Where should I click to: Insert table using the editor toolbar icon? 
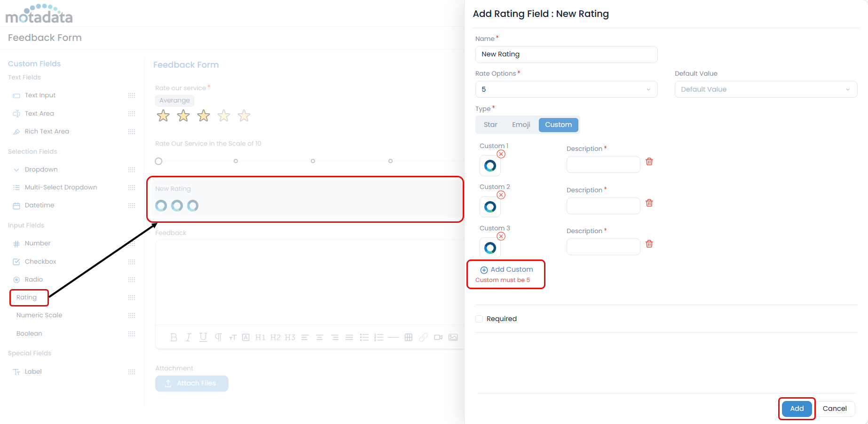[x=408, y=338]
